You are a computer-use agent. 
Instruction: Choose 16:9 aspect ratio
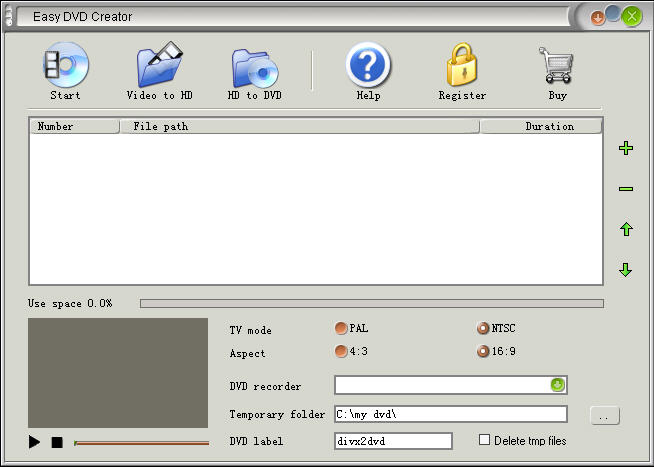coord(483,351)
